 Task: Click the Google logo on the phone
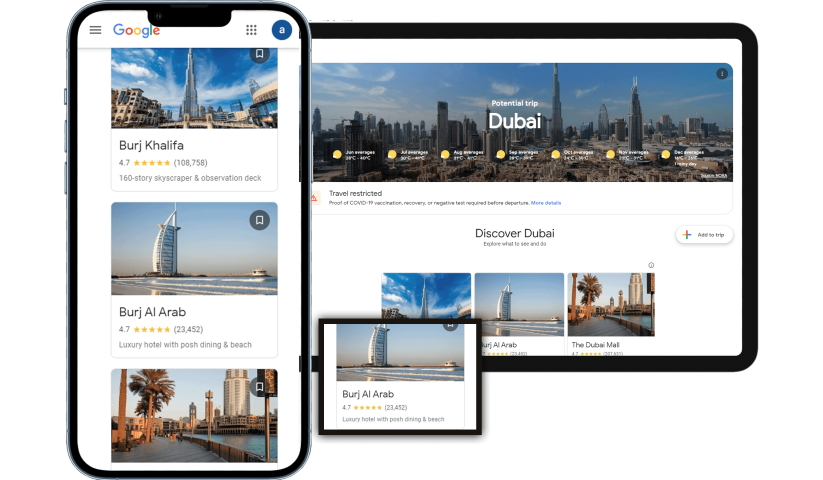[x=136, y=30]
